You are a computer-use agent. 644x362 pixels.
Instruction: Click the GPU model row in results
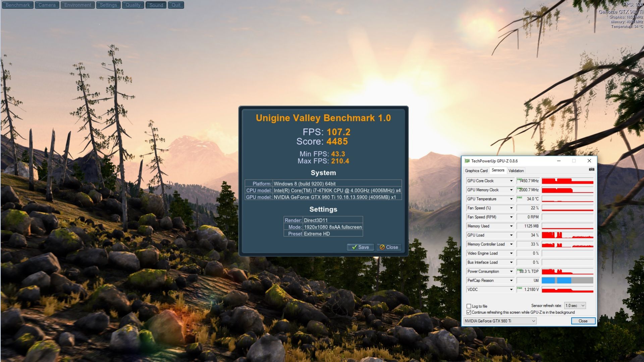point(323,197)
